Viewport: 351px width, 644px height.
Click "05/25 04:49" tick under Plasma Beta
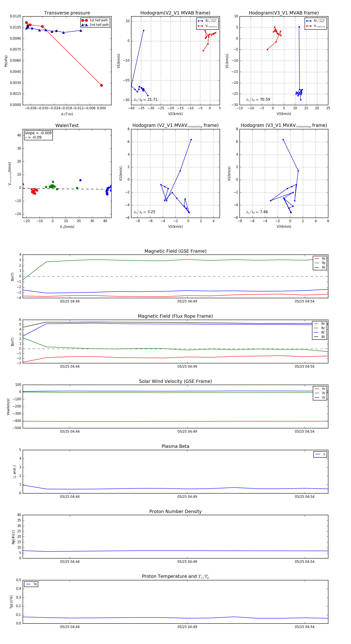[x=187, y=496]
